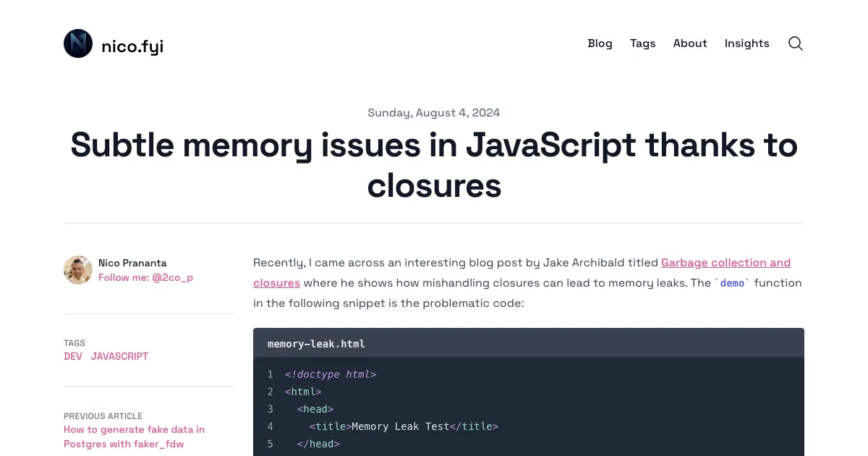View the Insights section

(746, 43)
